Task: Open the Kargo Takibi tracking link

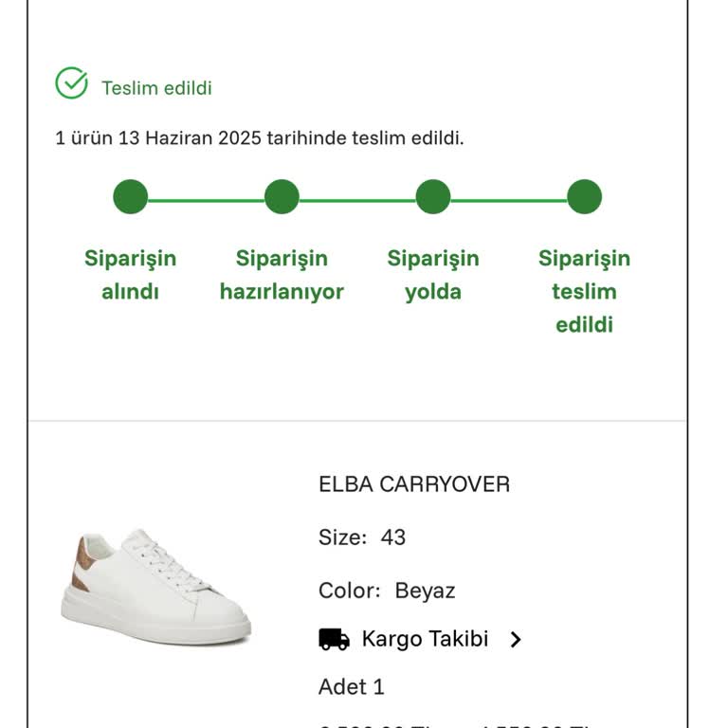Action: pyautogui.click(x=425, y=639)
